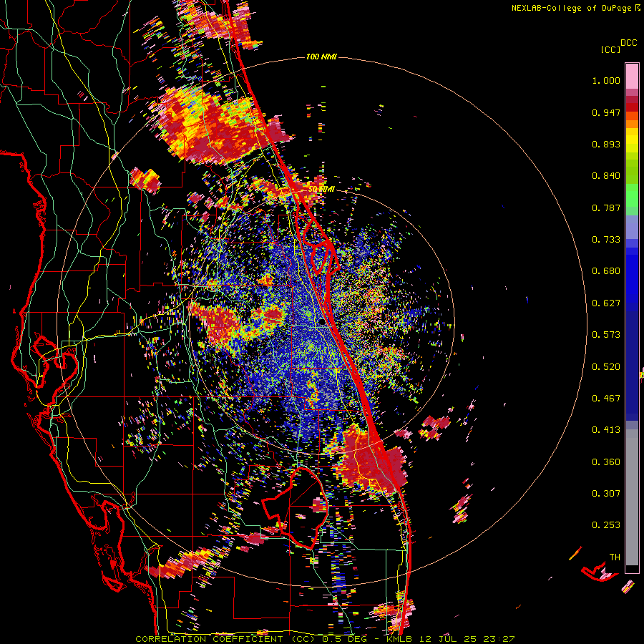
Task: Click the 'TH' threshold label
Action: point(615,557)
